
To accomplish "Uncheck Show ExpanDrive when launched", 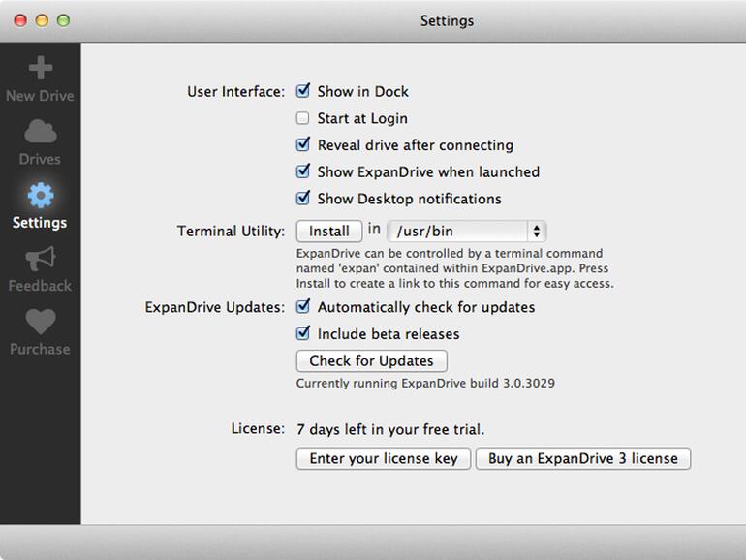I will coord(303,171).
